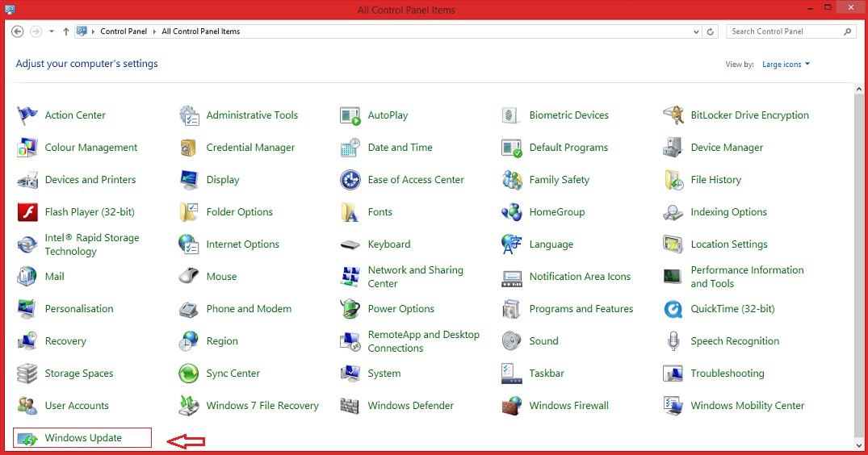Click the Ease of Access Center icon
The height and width of the screenshot is (455, 868).
pos(350,180)
